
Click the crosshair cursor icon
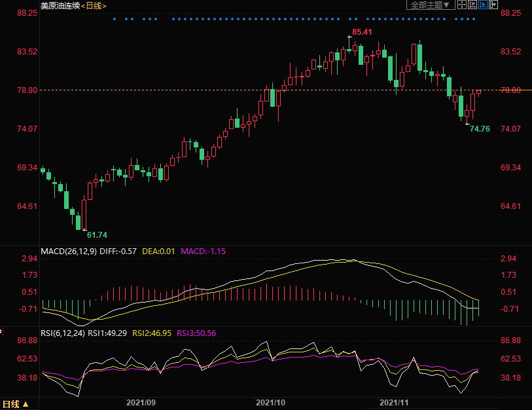click(461, 5)
